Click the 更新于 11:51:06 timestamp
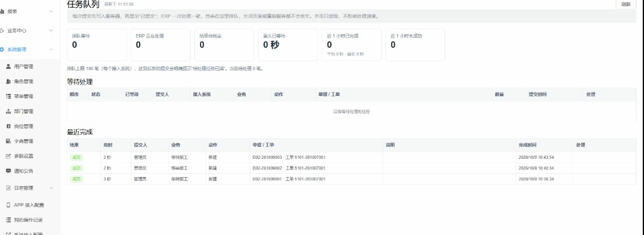 [119, 4]
